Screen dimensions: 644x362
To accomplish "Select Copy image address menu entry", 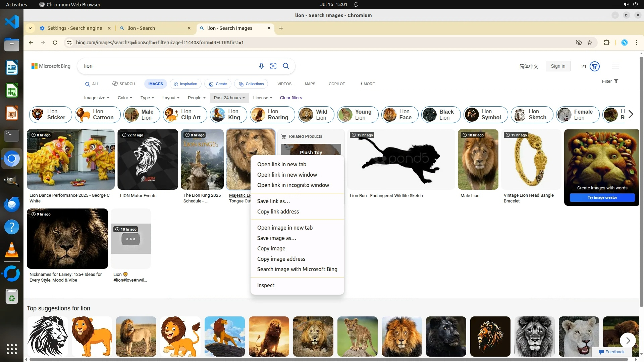I will click(x=281, y=259).
